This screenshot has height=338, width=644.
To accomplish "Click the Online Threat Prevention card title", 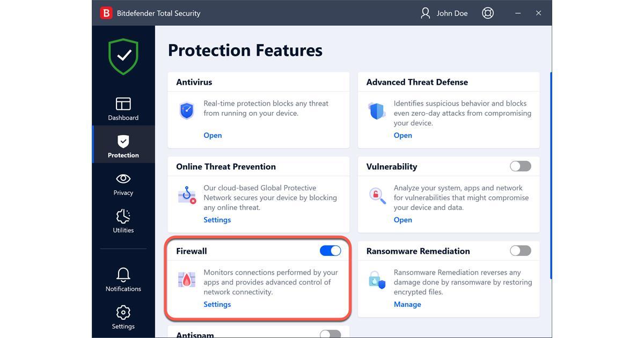I will pos(226,166).
